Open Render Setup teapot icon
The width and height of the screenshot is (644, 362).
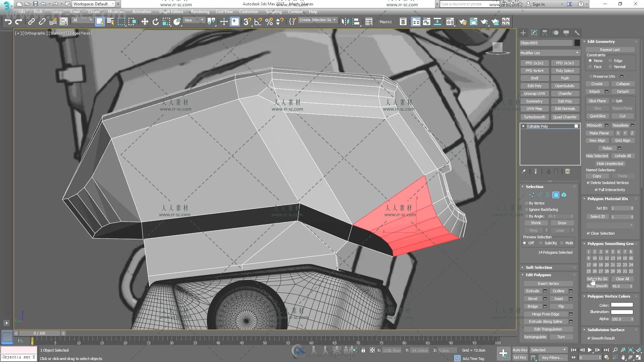point(463,22)
